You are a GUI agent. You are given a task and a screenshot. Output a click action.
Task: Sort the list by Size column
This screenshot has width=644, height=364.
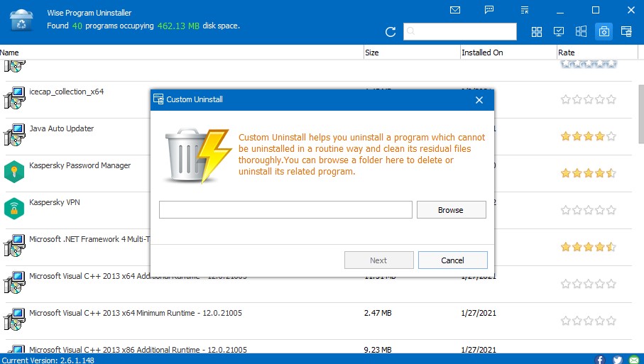point(412,53)
